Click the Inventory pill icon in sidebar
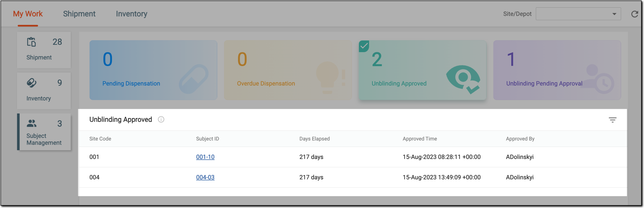Viewport: 644px width, 208px height. click(31, 83)
